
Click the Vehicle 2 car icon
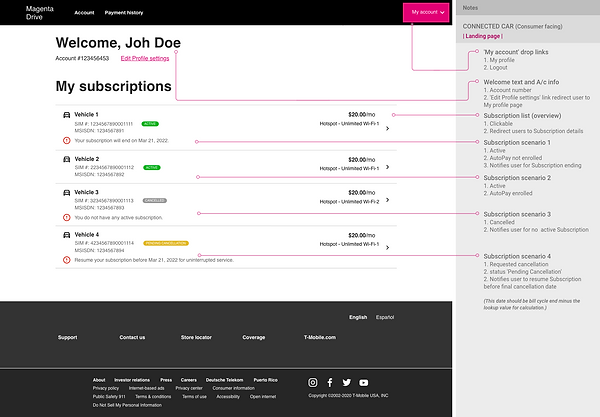point(67,159)
